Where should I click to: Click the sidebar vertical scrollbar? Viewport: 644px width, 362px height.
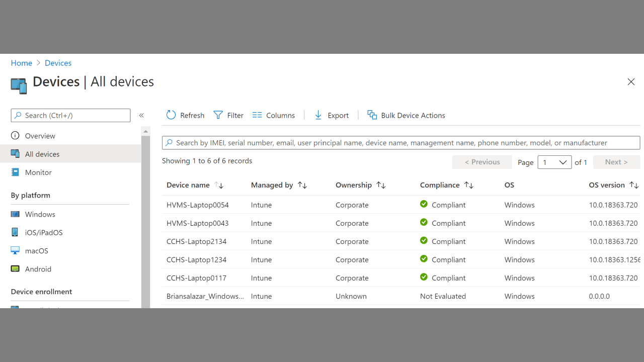click(x=146, y=222)
